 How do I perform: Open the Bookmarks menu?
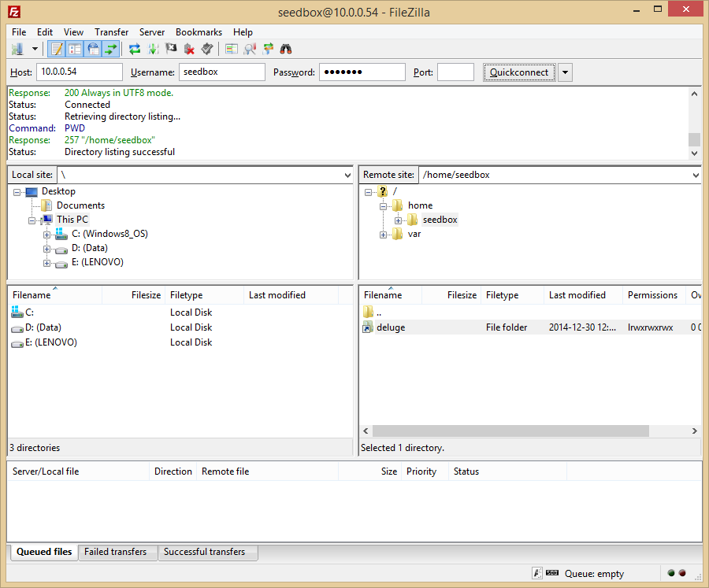pyautogui.click(x=199, y=32)
